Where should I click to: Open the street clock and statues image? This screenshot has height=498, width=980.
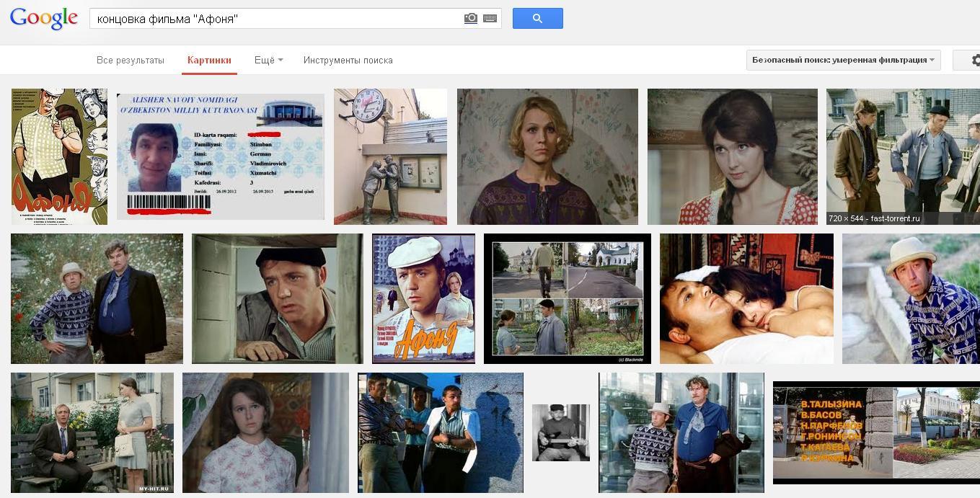point(390,156)
